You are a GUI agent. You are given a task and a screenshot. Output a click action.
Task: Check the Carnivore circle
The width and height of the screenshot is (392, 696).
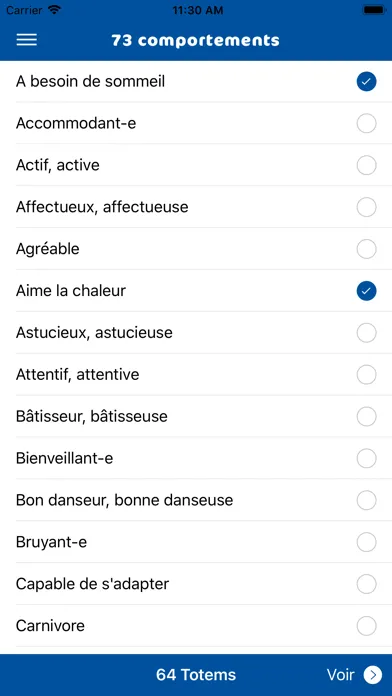pyautogui.click(x=366, y=626)
